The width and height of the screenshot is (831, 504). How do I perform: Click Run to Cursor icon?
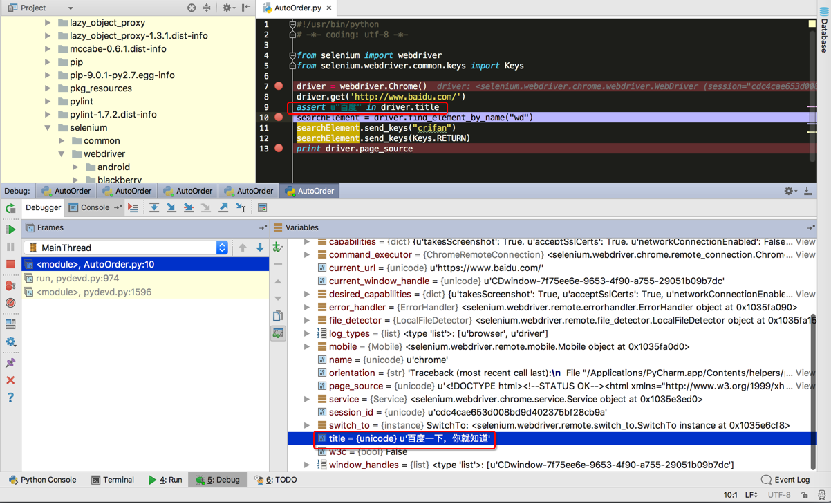[241, 207]
